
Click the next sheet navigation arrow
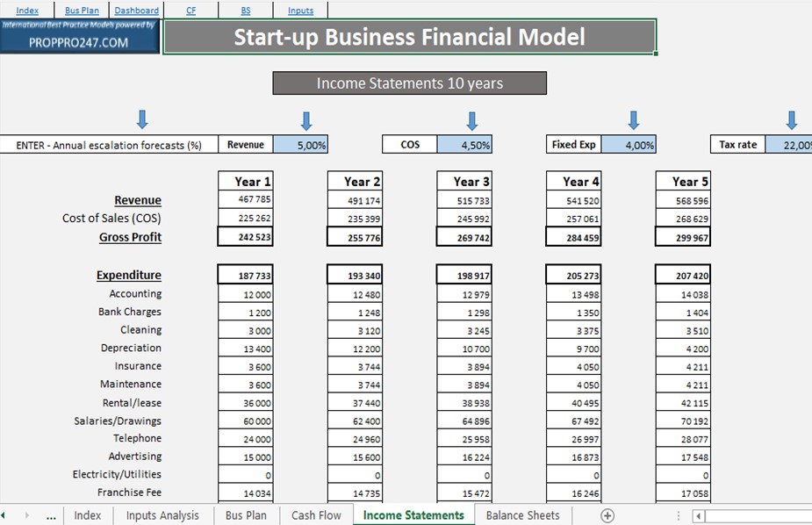point(27,515)
